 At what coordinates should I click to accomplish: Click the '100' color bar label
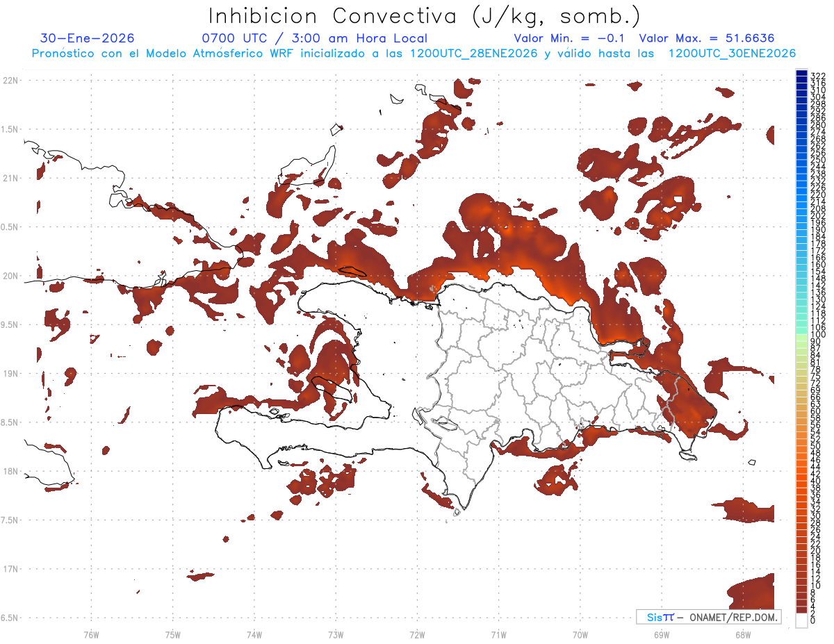click(x=818, y=335)
